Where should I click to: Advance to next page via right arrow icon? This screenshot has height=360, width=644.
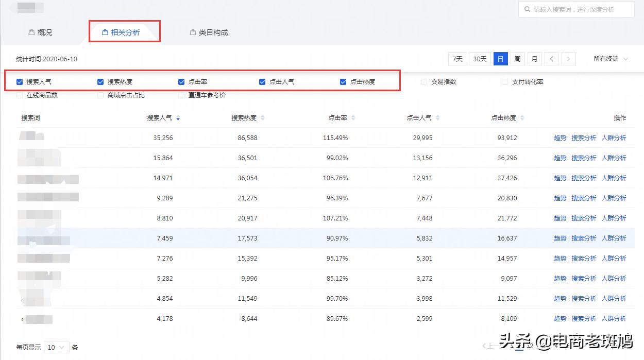click(x=568, y=59)
